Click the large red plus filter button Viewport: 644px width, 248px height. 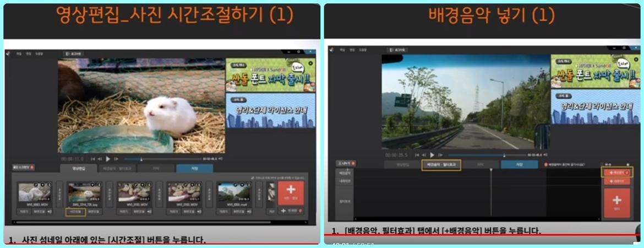[x=616, y=202]
